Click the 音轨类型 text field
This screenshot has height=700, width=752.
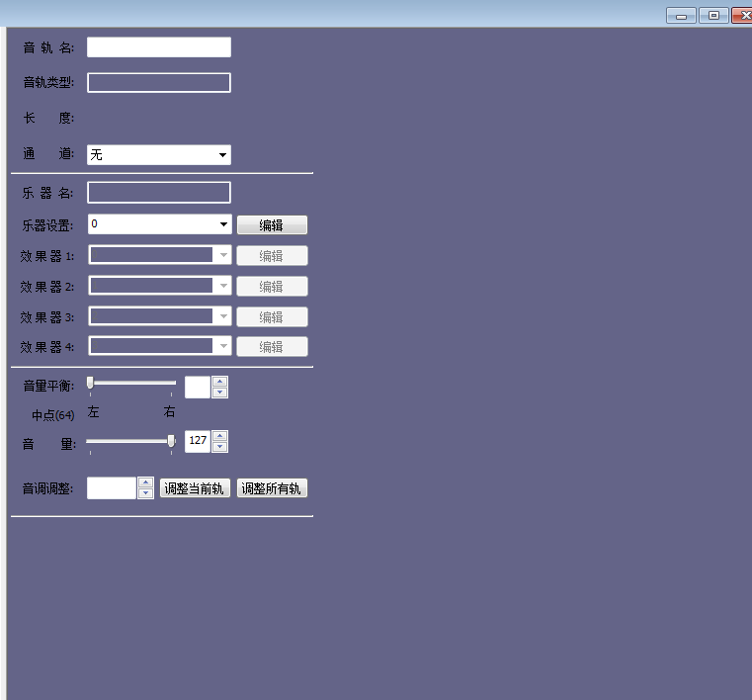158,83
